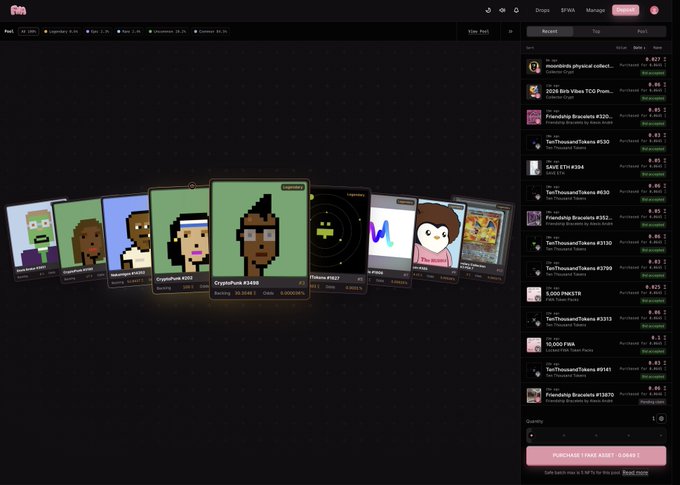Toggle the Common rarity filter
The width and height of the screenshot is (680, 485).
click(x=211, y=31)
